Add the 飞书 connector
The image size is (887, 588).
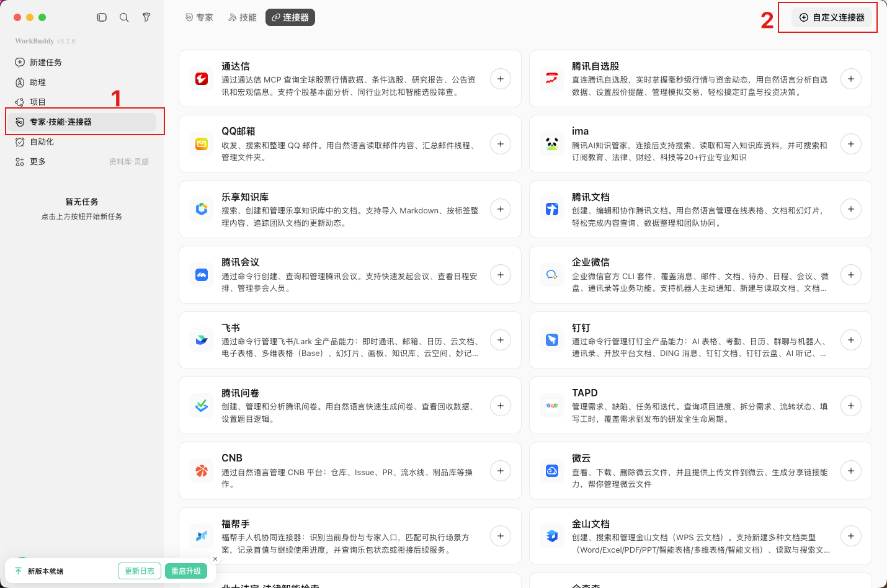pos(501,340)
